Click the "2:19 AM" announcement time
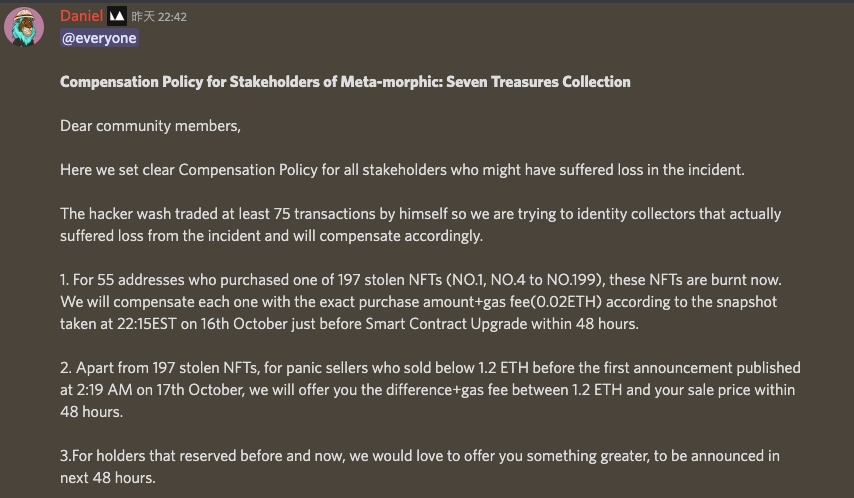Screen dimensions: 854x498 pos(106,390)
